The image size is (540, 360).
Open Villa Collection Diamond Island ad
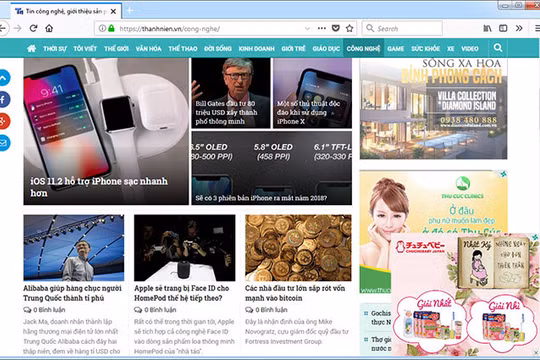pyautogui.click(x=433, y=109)
